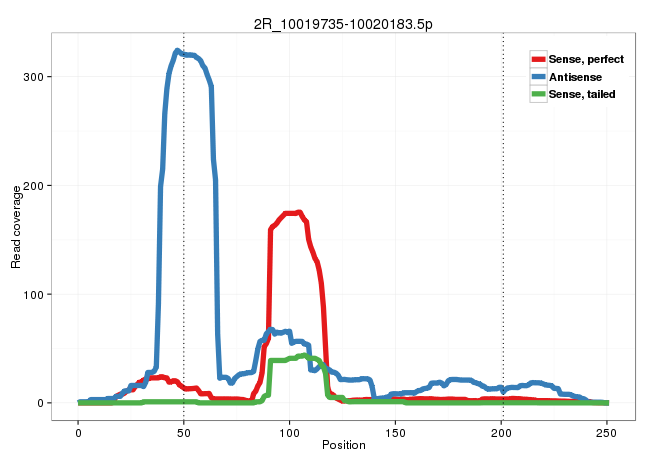Select the 'Antisense' legend label

(x=575, y=77)
